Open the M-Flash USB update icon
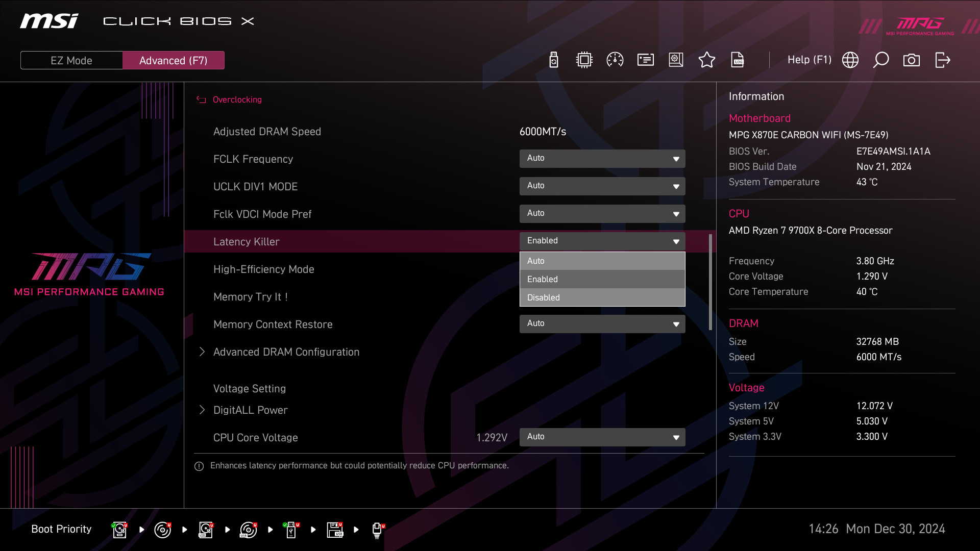The image size is (980, 551). (x=553, y=60)
